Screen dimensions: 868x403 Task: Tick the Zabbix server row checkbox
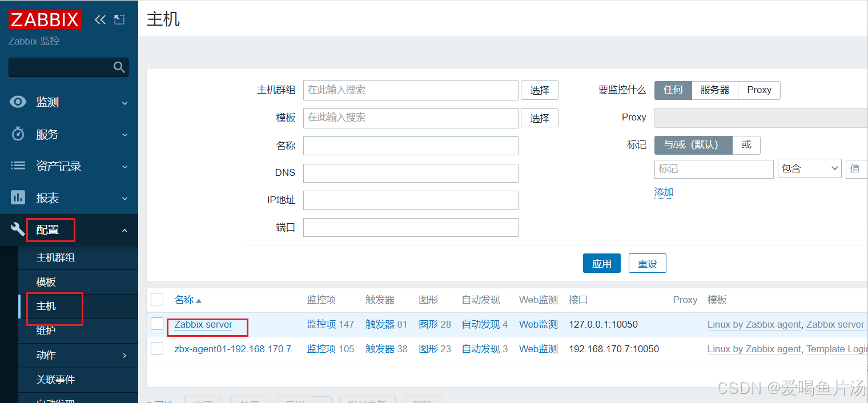point(157,324)
